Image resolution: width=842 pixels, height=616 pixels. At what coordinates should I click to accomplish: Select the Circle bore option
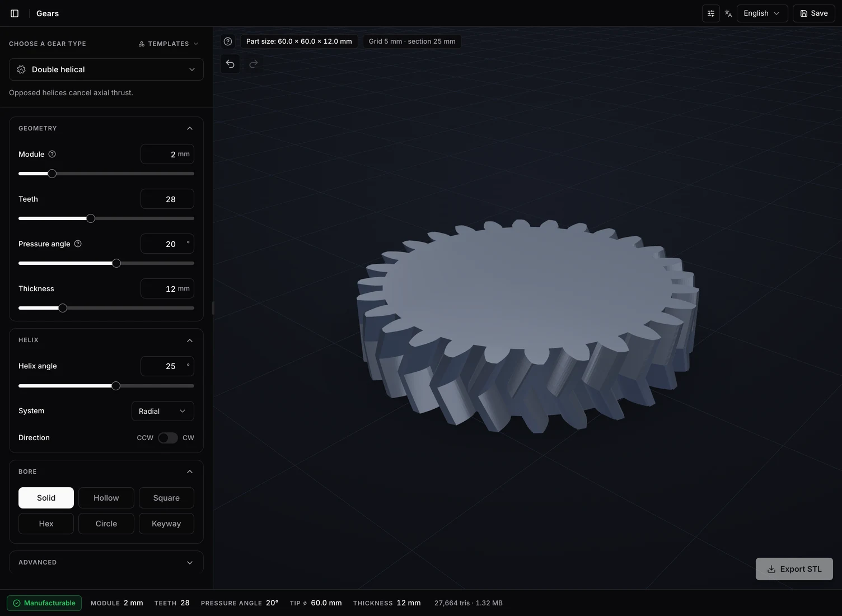pos(106,524)
